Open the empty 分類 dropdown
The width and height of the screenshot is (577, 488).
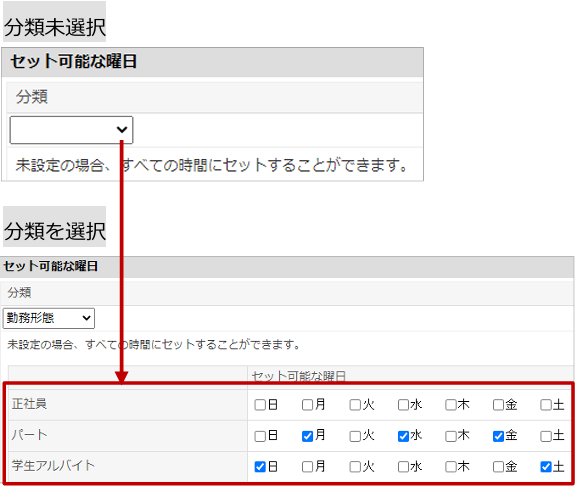pyautogui.click(x=71, y=130)
